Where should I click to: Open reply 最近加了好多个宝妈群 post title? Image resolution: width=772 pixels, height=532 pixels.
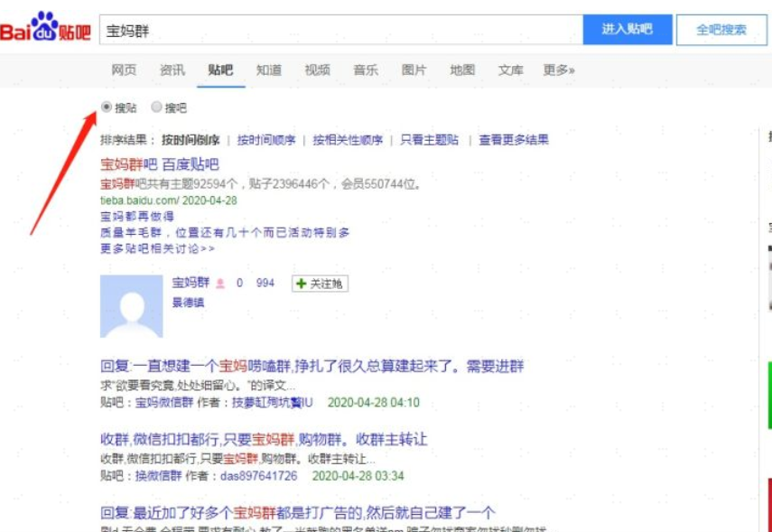[x=298, y=513]
